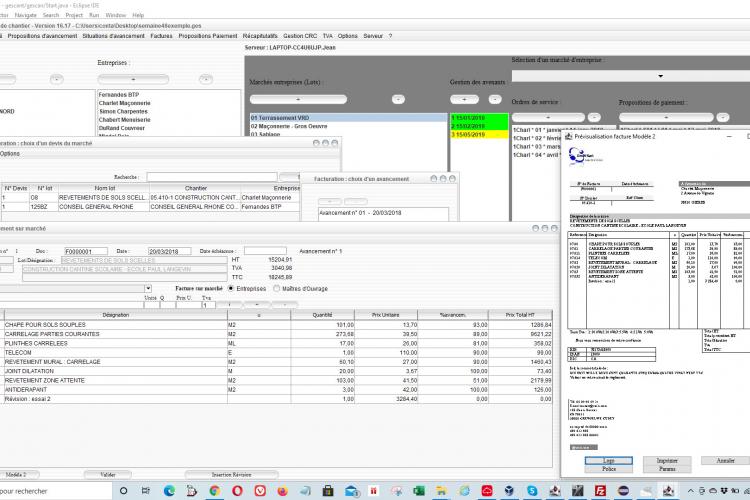Open the Propositions d'avancement menu
The width and height of the screenshot is (750, 500).
tap(42, 36)
